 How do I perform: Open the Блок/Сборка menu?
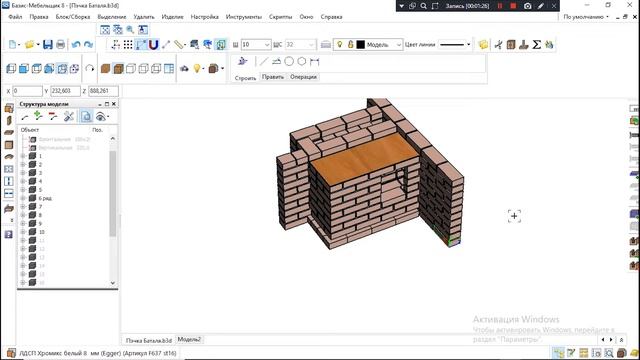click(73, 17)
